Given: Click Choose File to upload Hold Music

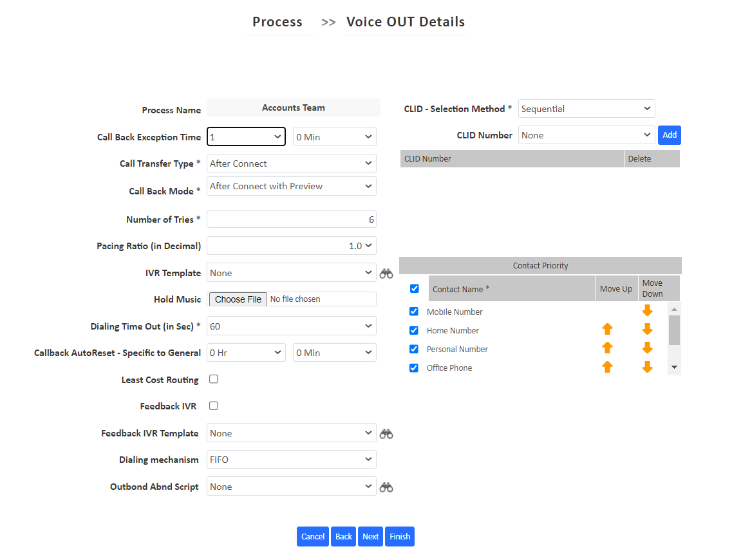Looking at the screenshot, I should [238, 299].
